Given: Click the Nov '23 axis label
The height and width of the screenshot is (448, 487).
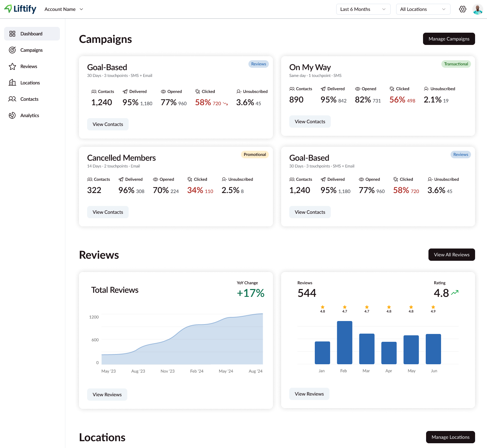Looking at the screenshot, I should pyautogui.click(x=167, y=371).
